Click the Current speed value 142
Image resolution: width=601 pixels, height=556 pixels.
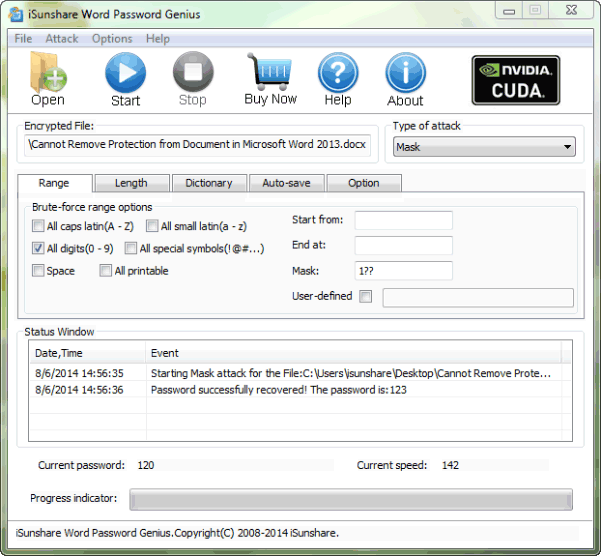coord(450,465)
